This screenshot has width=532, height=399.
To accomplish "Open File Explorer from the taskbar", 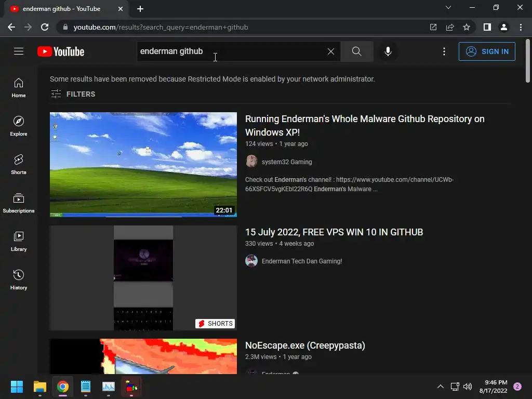I will 39,387.
